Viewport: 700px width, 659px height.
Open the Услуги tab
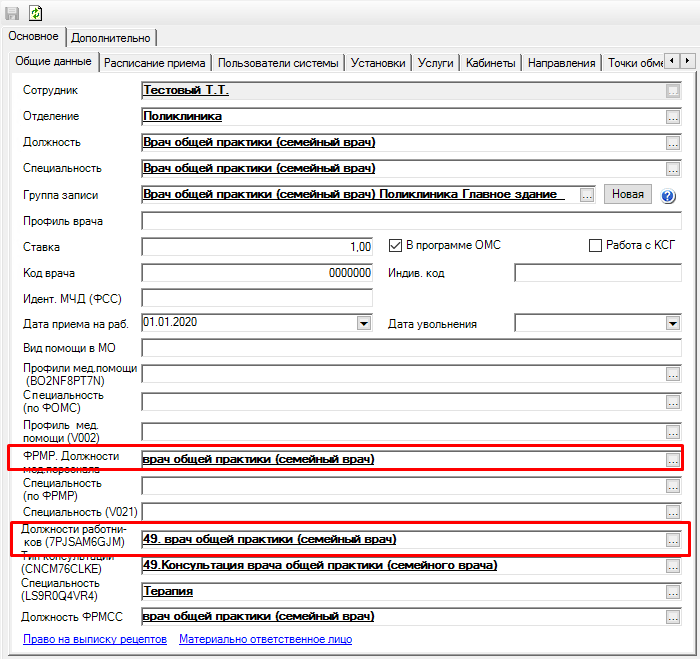point(436,63)
